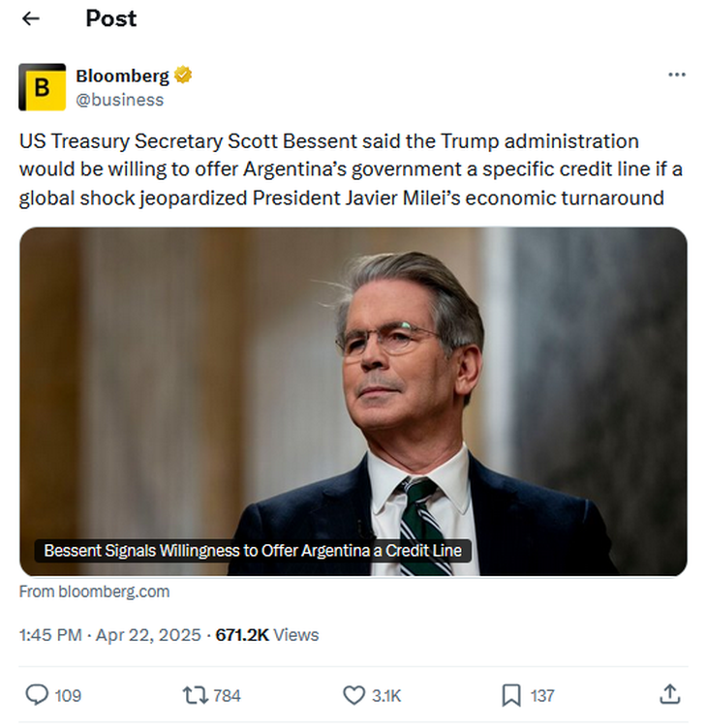This screenshot has height=728, width=707.
Task: Click the post text about Argentina's credit line
Action: [x=351, y=169]
